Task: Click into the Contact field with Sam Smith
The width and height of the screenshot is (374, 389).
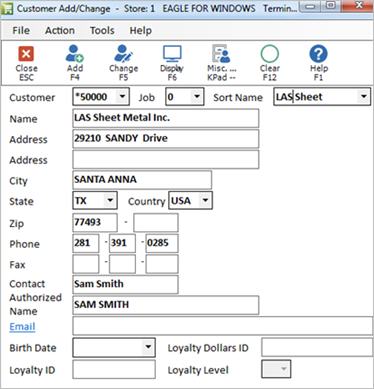Action: click(x=125, y=284)
